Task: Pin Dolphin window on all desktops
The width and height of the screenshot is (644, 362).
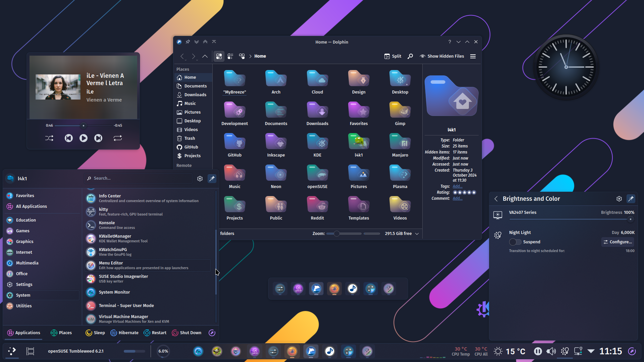Action: click(188, 42)
